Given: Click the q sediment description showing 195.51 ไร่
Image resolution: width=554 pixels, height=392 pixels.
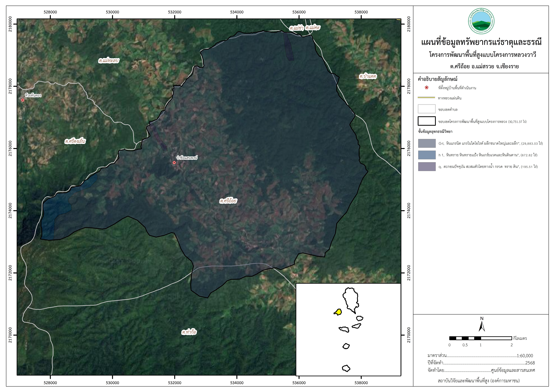Looking at the screenshot, I should (x=488, y=167).
